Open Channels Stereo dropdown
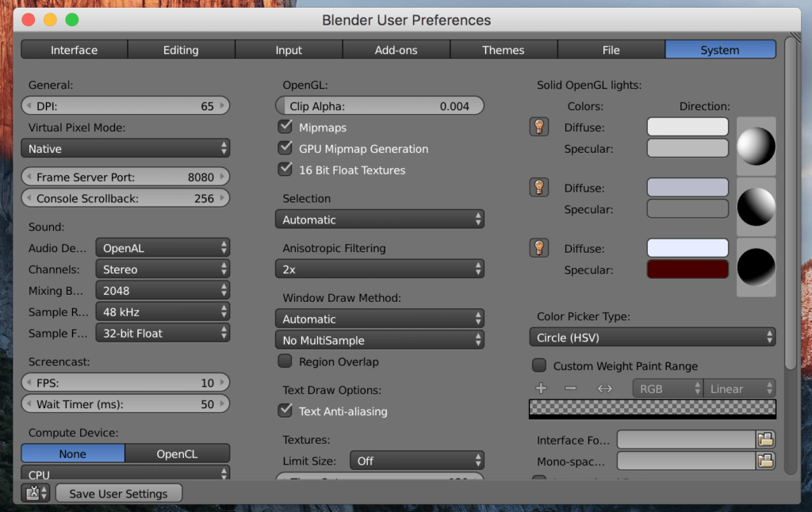The image size is (812, 512). (x=163, y=269)
